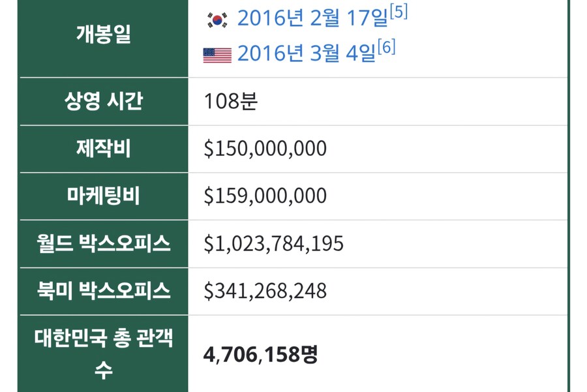Open footnote reference [6]

click(386, 47)
